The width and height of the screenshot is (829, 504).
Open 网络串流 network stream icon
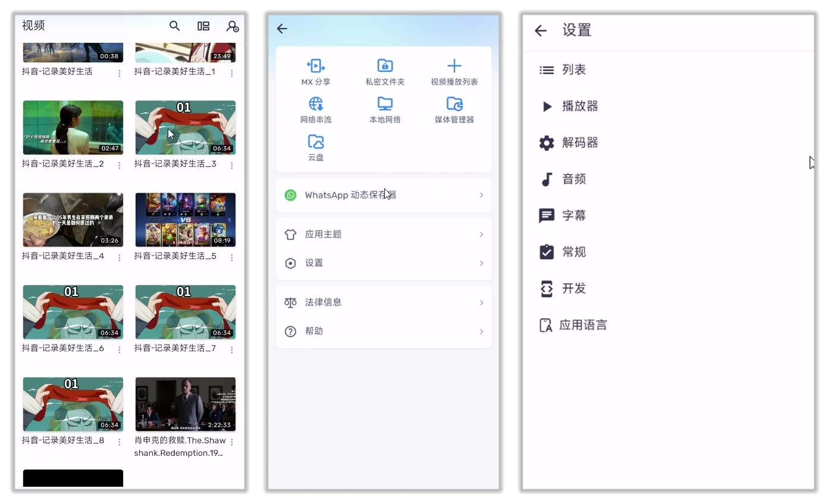coord(315,104)
